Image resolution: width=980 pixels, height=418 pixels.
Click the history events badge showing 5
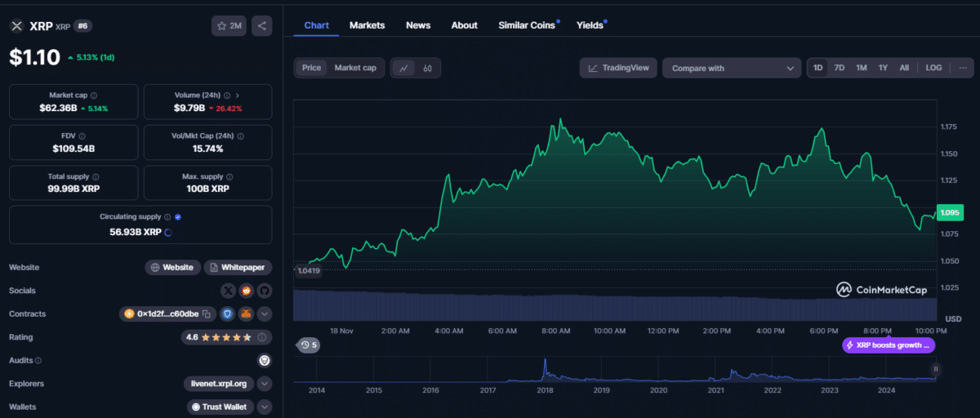[309, 345]
